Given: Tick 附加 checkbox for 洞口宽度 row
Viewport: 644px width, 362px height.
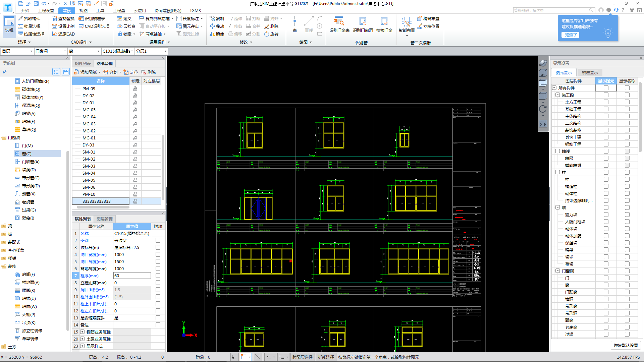Looking at the screenshot, I should point(158,254).
